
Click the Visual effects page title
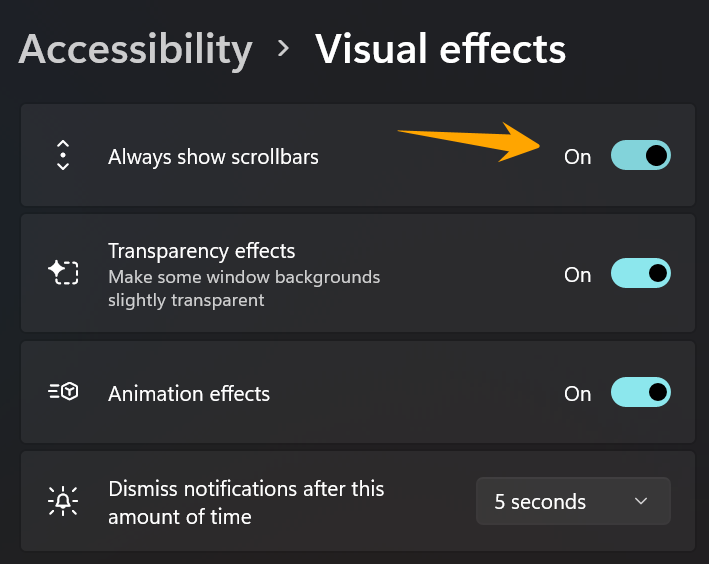coord(440,48)
